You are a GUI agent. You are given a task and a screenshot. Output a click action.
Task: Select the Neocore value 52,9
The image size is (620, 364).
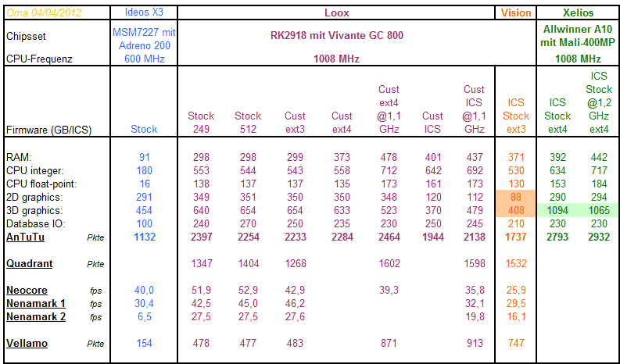(248, 290)
